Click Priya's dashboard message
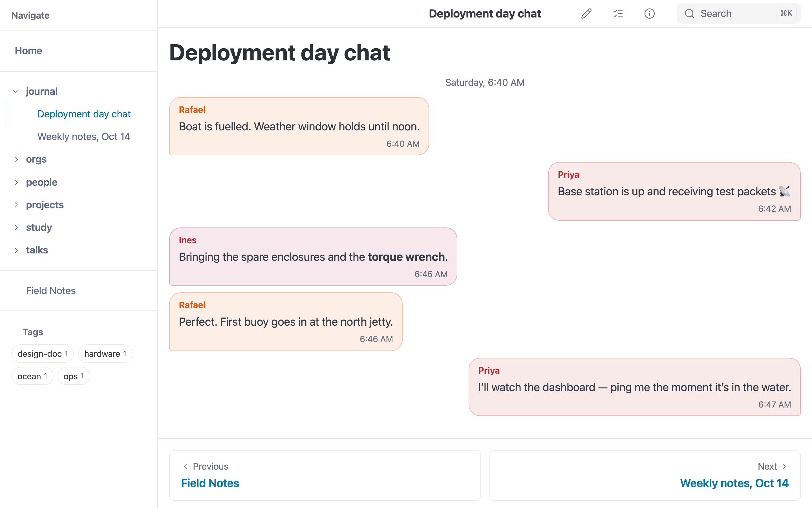812x508 pixels. (634, 387)
